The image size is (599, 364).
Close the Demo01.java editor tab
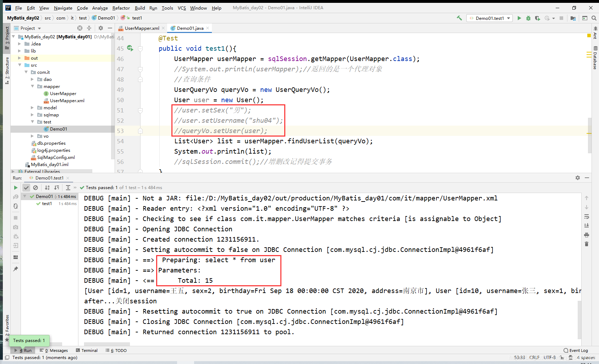tap(208, 28)
